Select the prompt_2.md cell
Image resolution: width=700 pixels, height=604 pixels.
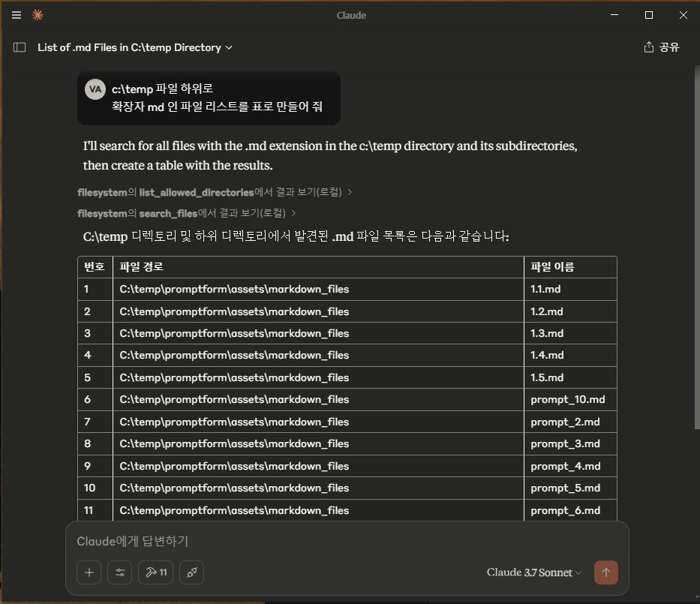[x=570, y=422]
